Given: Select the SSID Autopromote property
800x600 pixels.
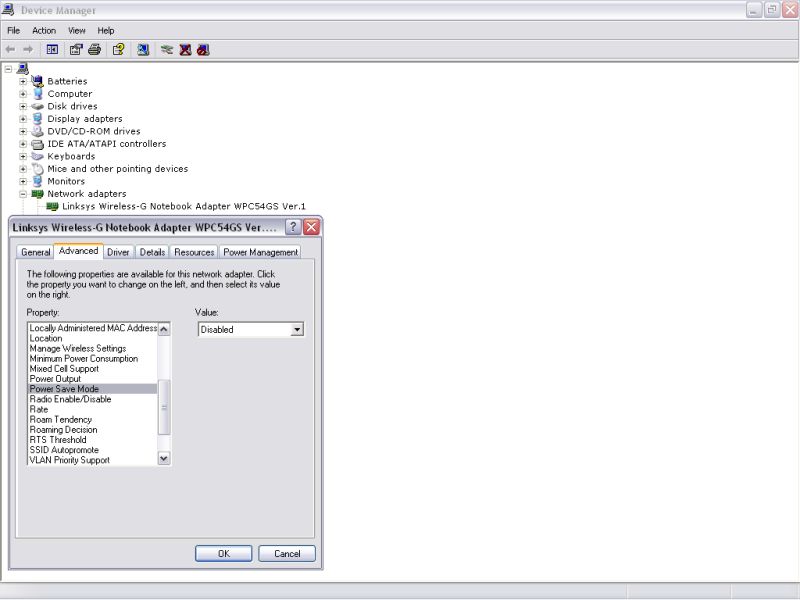Looking at the screenshot, I should click(x=93, y=450).
